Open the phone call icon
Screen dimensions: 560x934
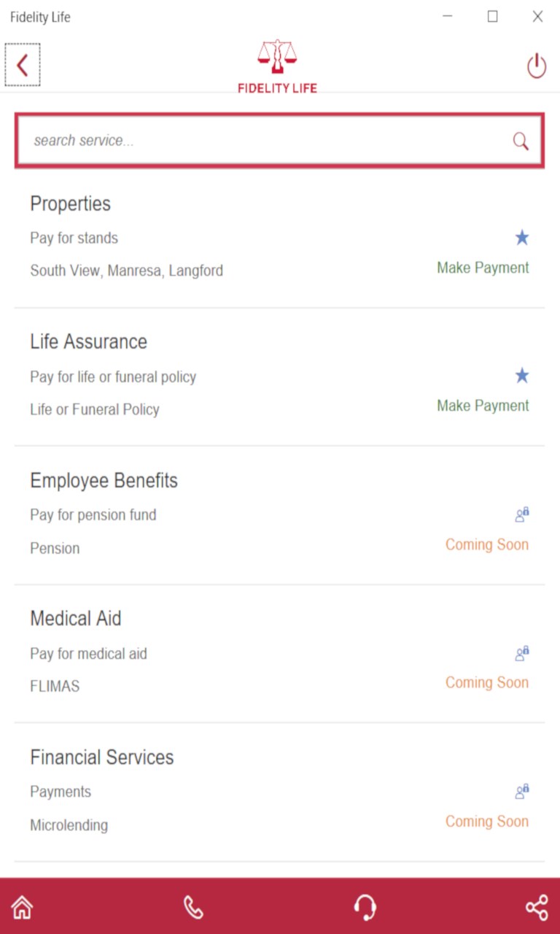point(193,907)
